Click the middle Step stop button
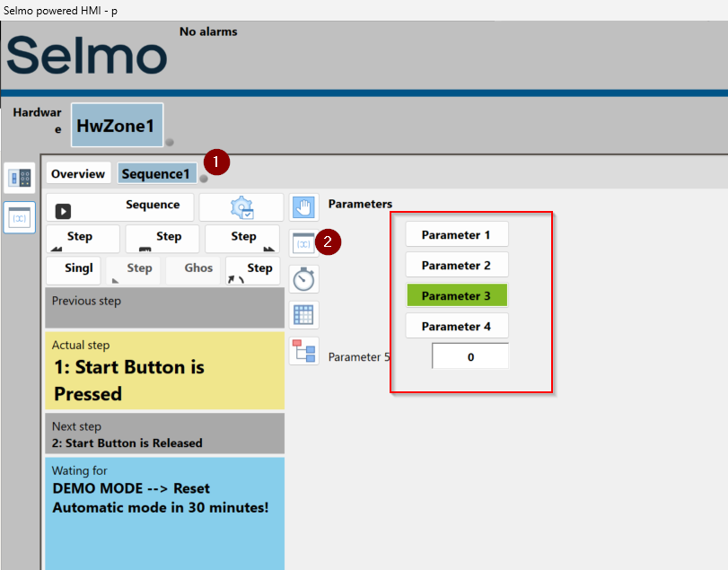 pyautogui.click(x=162, y=239)
